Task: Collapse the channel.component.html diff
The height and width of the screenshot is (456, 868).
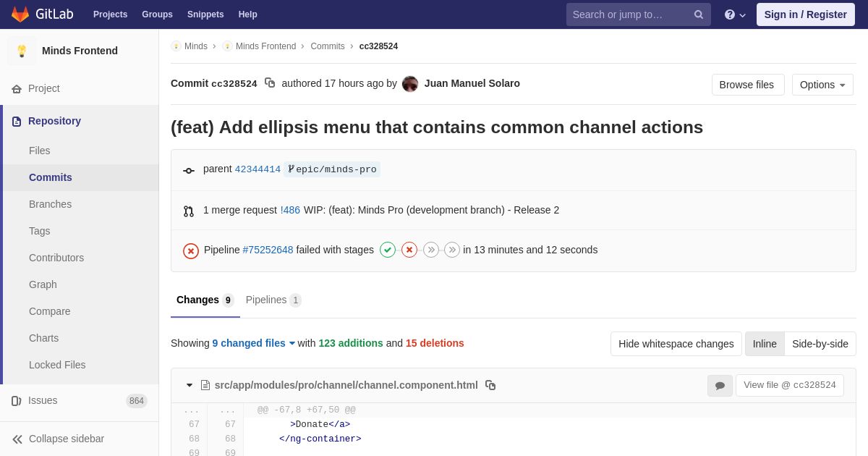Action: coord(190,385)
